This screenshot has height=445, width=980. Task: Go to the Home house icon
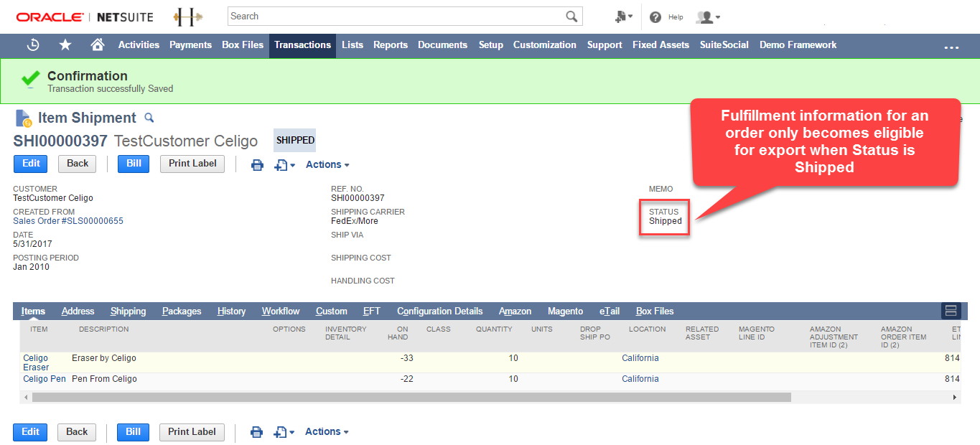point(98,44)
